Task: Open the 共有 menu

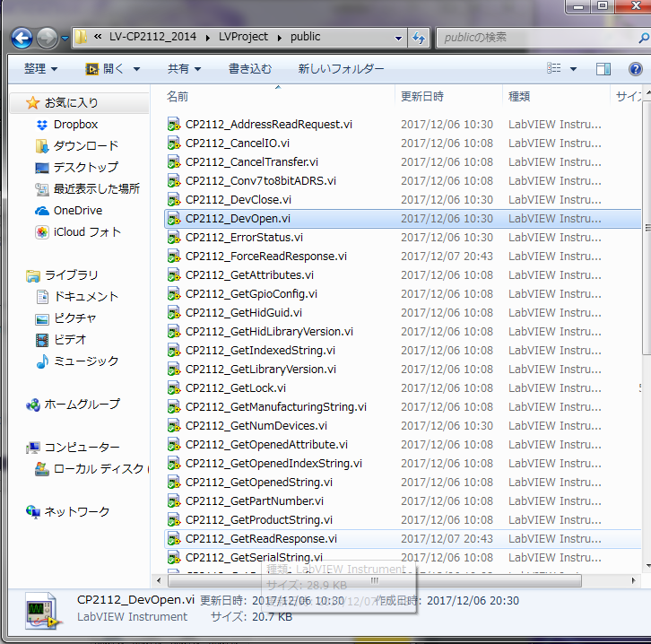Action: click(x=184, y=68)
